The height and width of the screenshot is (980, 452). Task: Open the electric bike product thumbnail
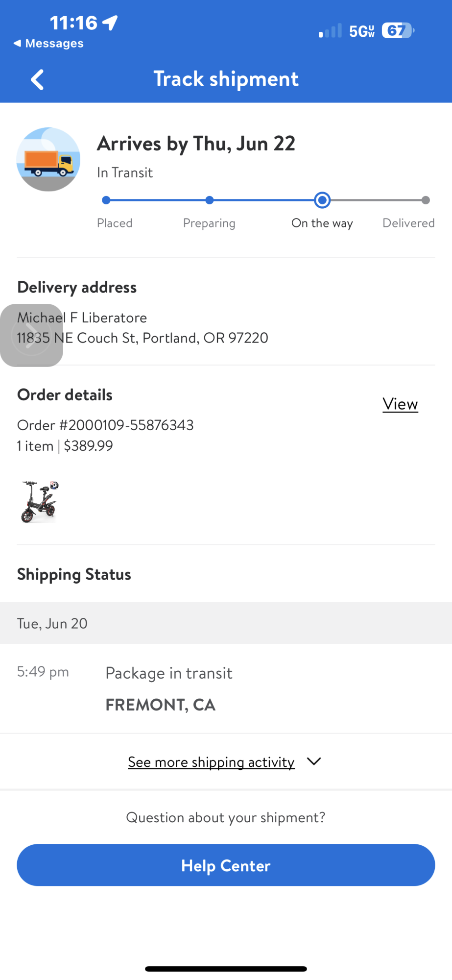point(39,501)
